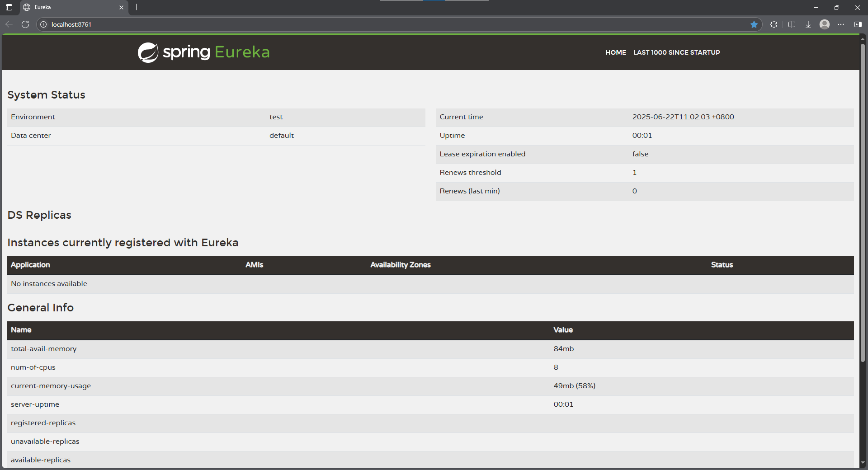The height and width of the screenshot is (470, 868).
Task: Click the extensions icon next to the star
Action: (774, 24)
